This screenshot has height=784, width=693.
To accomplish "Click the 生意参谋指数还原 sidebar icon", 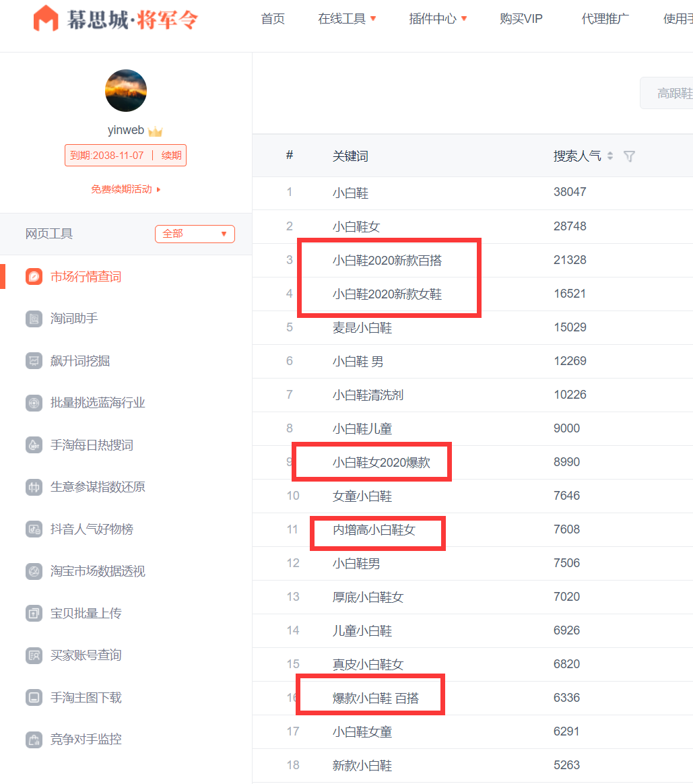I will tap(34, 487).
